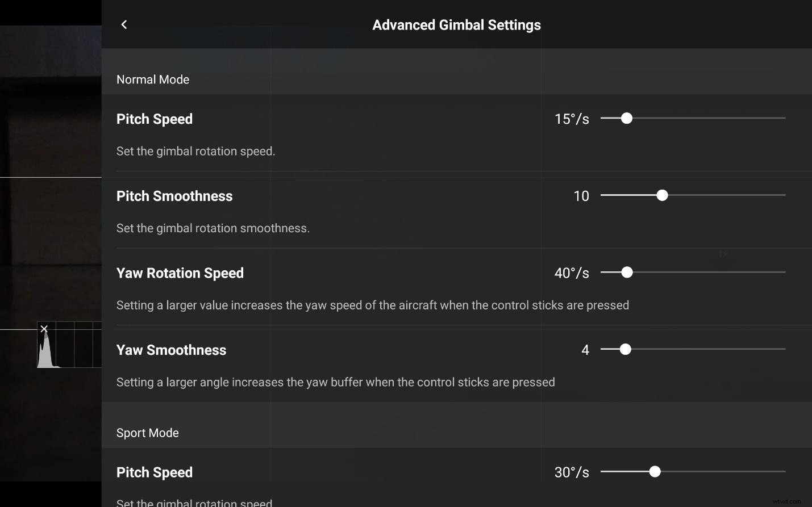Click the 30°/s Sport Mode pitch value
This screenshot has width=812, height=507.
[572, 472]
